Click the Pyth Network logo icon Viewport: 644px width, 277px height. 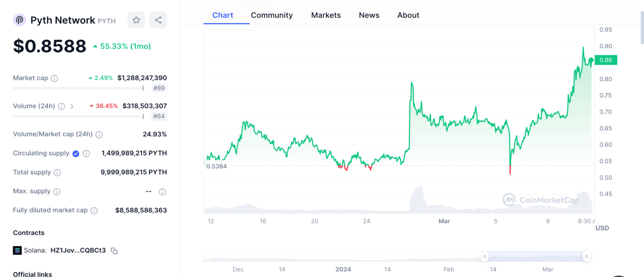tap(20, 20)
